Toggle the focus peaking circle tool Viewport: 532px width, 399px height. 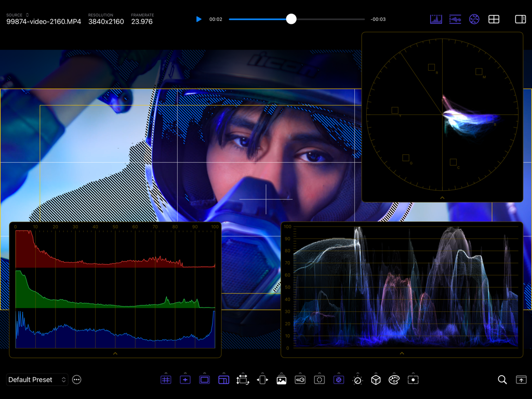tap(320, 379)
